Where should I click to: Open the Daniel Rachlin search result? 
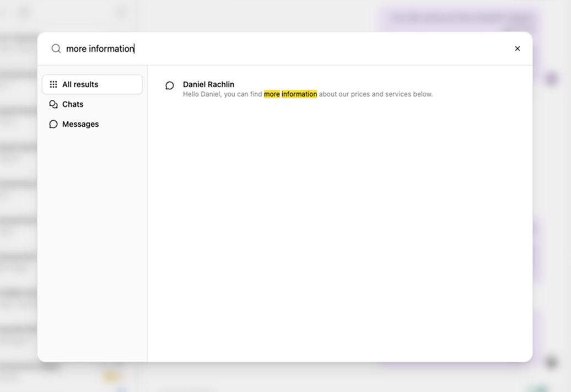coord(340,89)
